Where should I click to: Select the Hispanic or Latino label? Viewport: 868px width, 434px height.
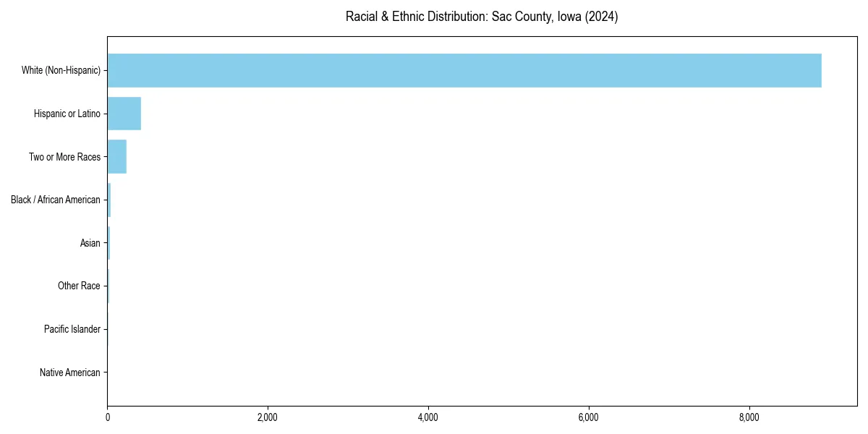[67, 113]
